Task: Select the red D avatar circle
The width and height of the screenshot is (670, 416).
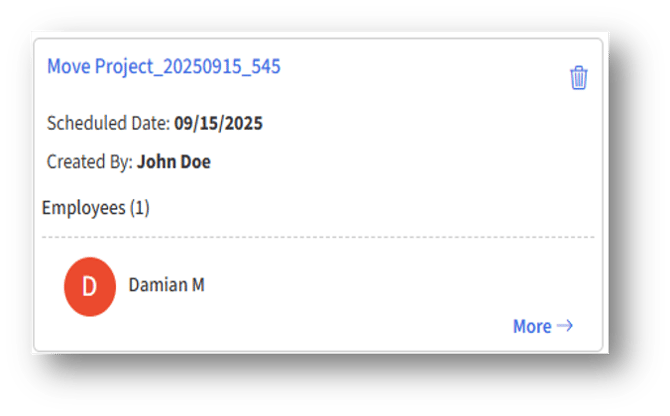Action: pyautogui.click(x=90, y=287)
